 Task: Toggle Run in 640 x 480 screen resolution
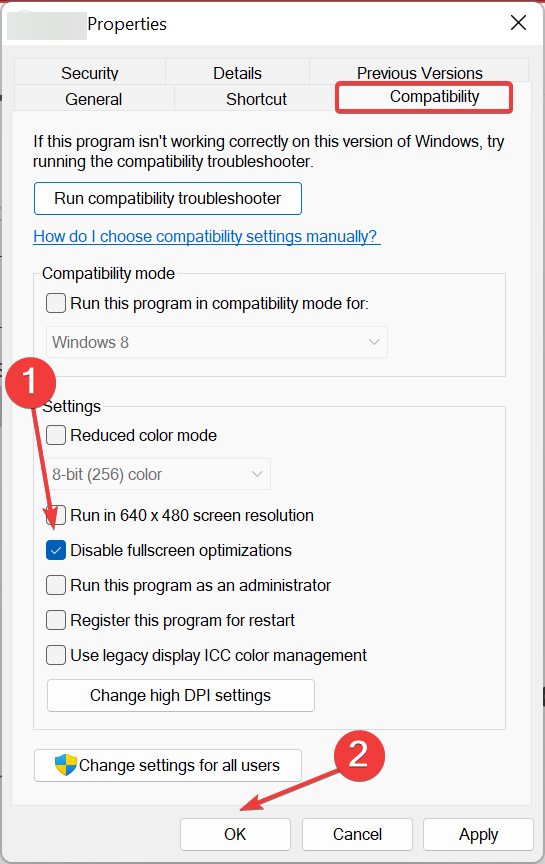[x=56, y=515]
